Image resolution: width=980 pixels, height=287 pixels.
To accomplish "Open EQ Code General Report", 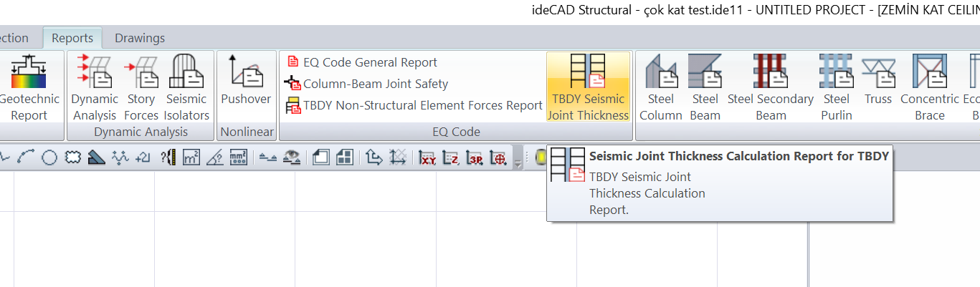I will 362,62.
